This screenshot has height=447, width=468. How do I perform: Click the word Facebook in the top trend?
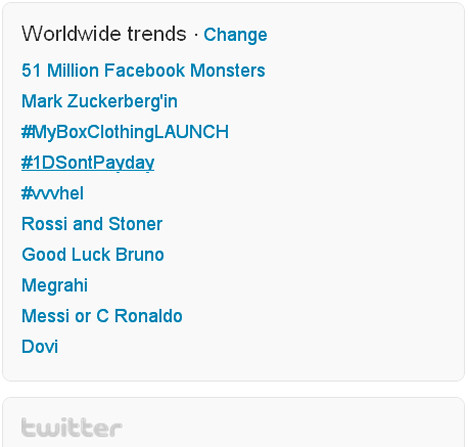coord(144,70)
